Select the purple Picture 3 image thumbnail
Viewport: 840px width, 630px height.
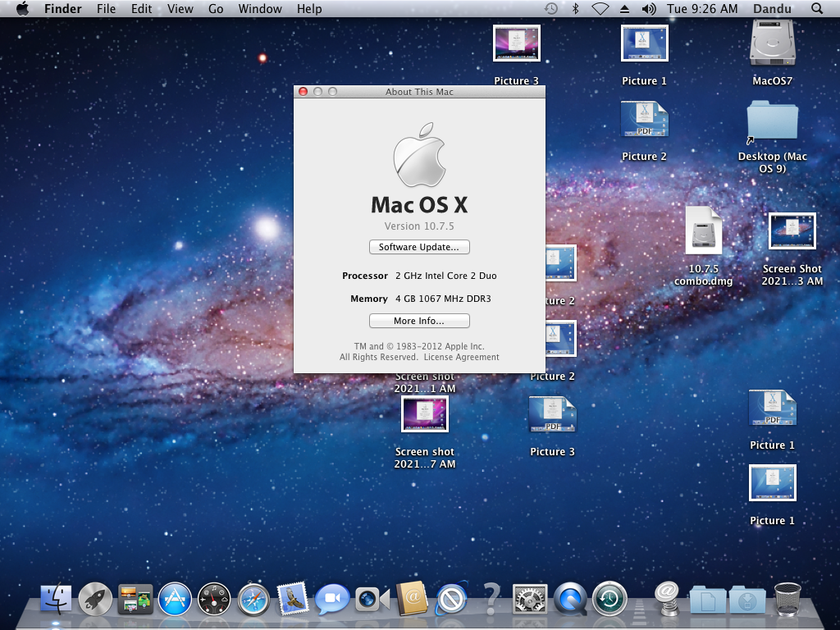517,43
